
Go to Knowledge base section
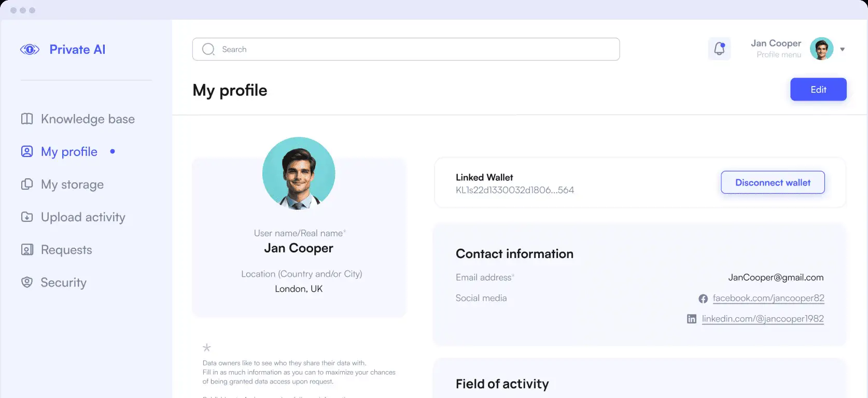[88, 119]
